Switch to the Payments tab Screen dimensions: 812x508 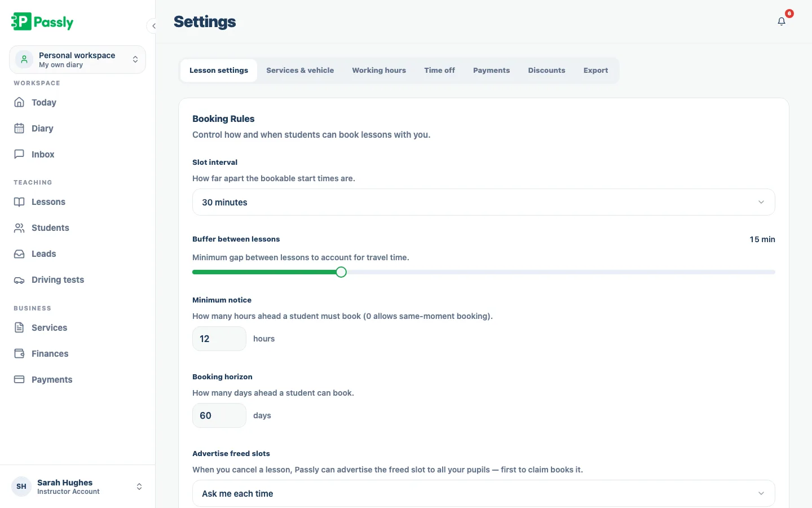click(x=491, y=71)
